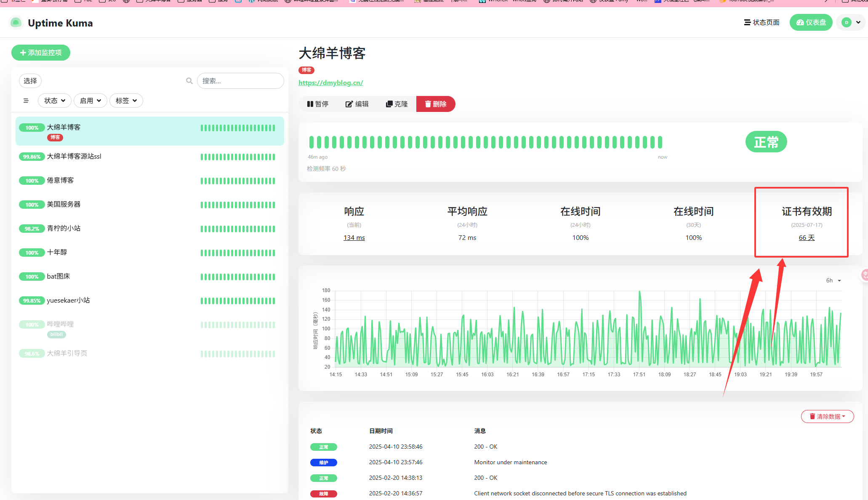Click user avatar D icon
The width and height of the screenshot is (868, 500).
(x=847, y=22)
